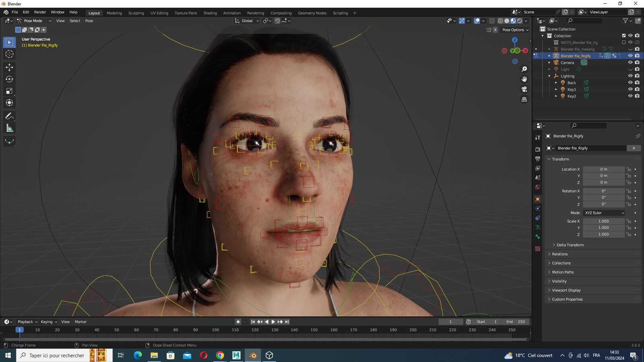Screen dimensions: 644x362
Task: Open the rotation Mode XYZ Euler dropdown
Action: (x=604, y=213)
